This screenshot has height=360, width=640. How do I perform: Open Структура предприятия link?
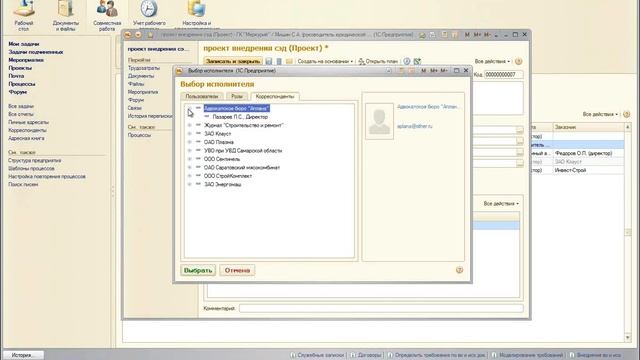pyautogui.click(x=35, y=160)
